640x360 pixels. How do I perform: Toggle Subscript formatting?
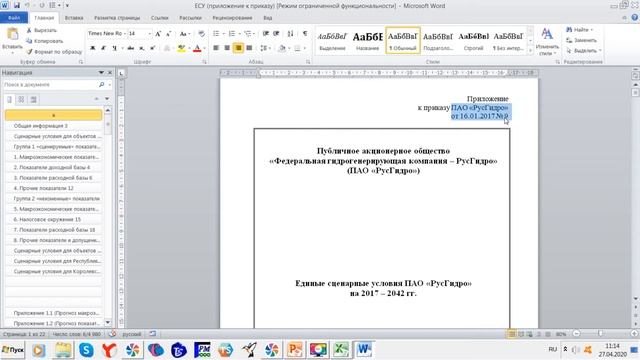pyautogui.click(x=142, y=48)
